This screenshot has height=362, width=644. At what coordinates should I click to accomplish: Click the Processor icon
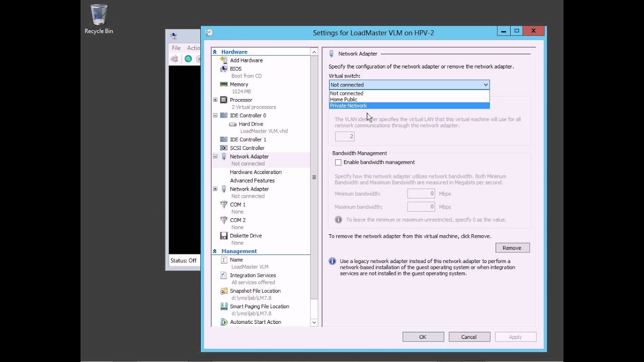point(224,100)
